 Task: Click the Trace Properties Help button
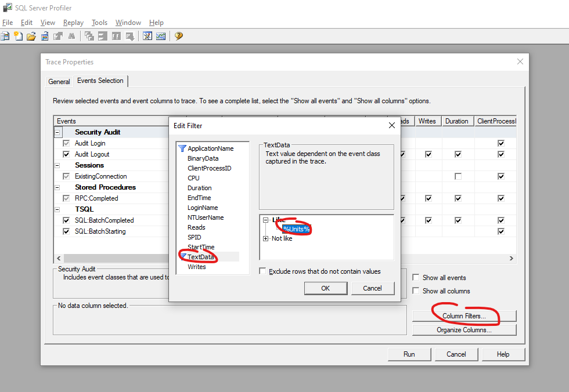coord(503,354)
